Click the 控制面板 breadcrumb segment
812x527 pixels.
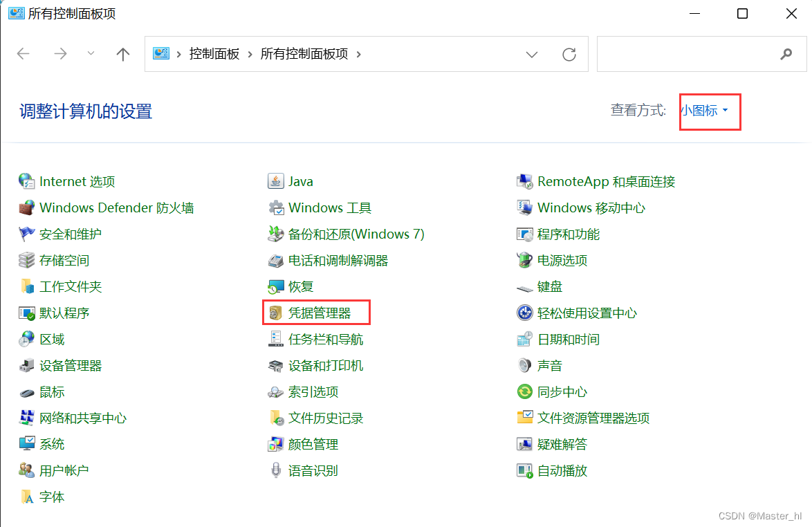(214, 54)
